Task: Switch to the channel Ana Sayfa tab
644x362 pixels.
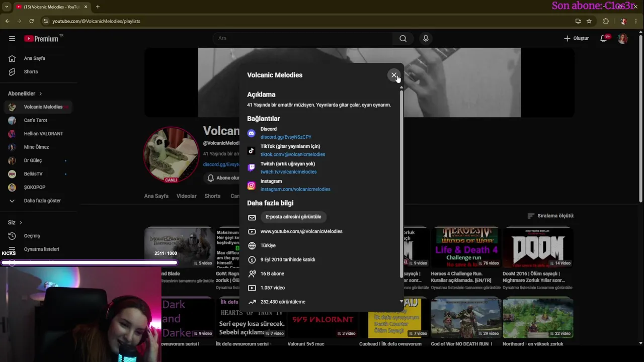Action: (x=156, y=196)
